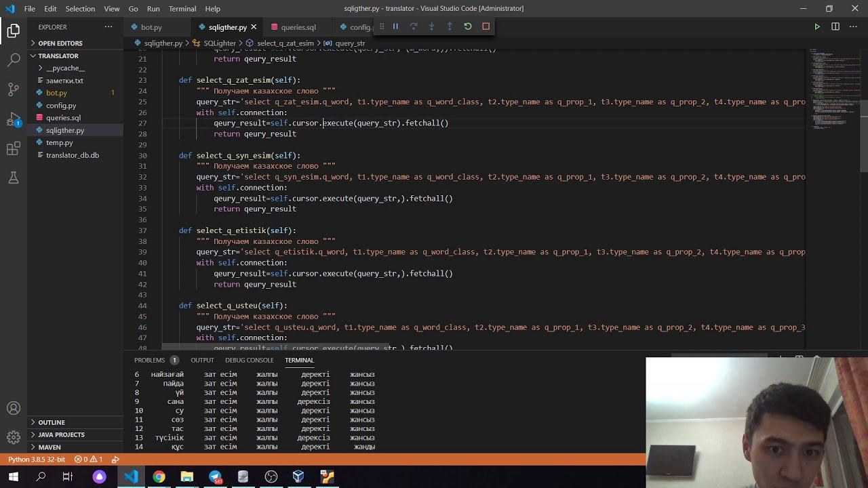Stop the debug session
Image resolution: width=868 pixels, height=488 pixels.
click(x=486, y=26)
